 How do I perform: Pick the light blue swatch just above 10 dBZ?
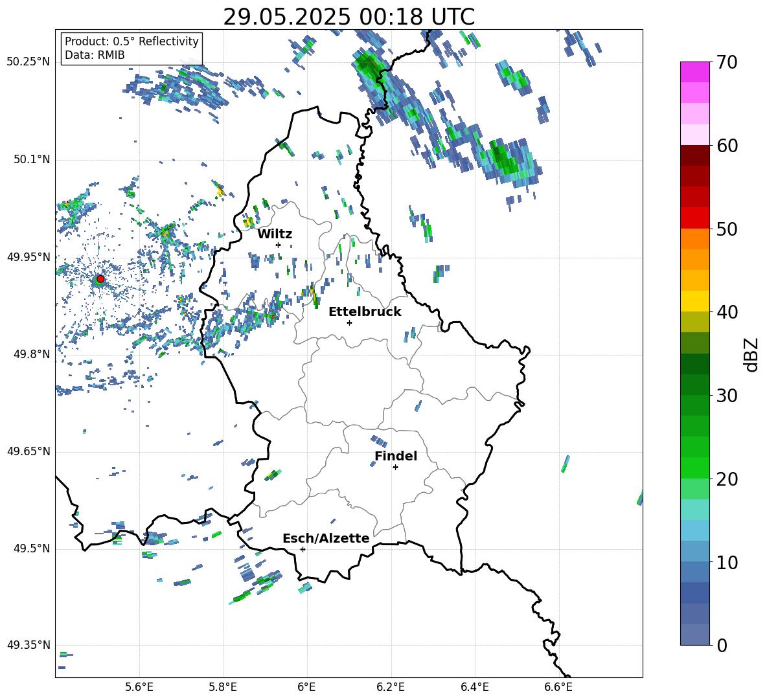[695, 551]
